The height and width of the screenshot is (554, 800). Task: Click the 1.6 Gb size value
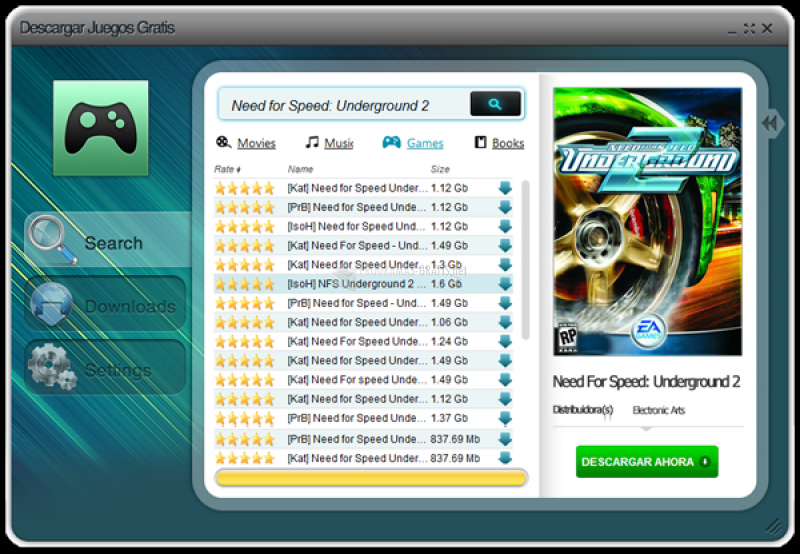point(446,284)
